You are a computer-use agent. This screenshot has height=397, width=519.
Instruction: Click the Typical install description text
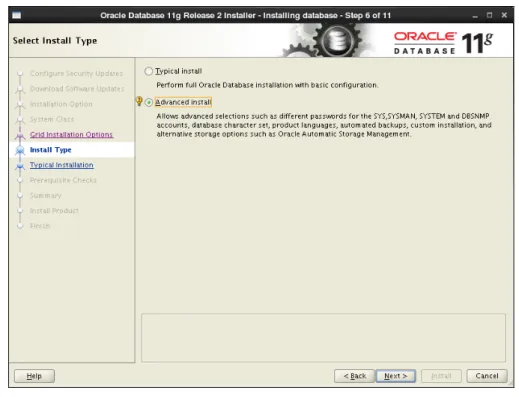[267, 85]
